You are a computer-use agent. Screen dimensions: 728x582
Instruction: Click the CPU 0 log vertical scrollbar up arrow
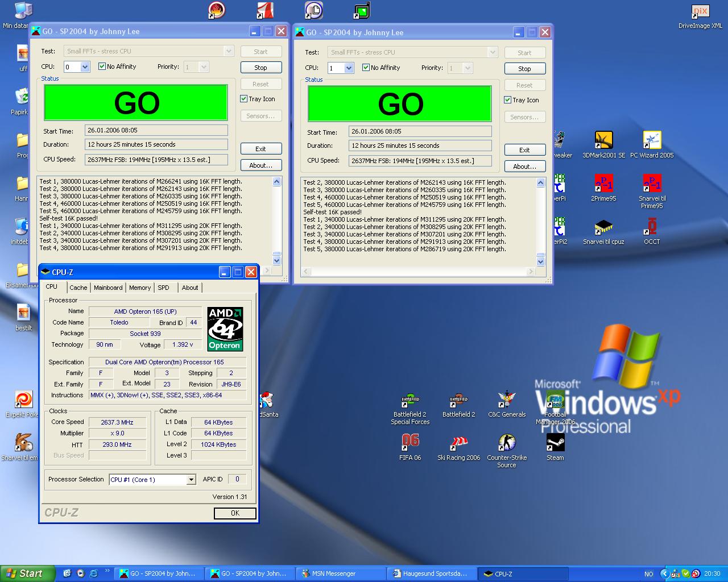point(277,182)
